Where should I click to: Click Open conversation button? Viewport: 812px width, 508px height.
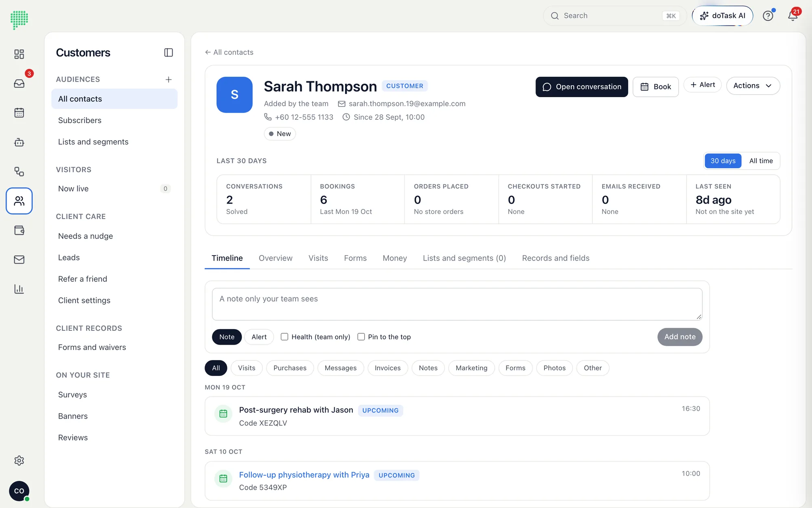click(582, 87)
